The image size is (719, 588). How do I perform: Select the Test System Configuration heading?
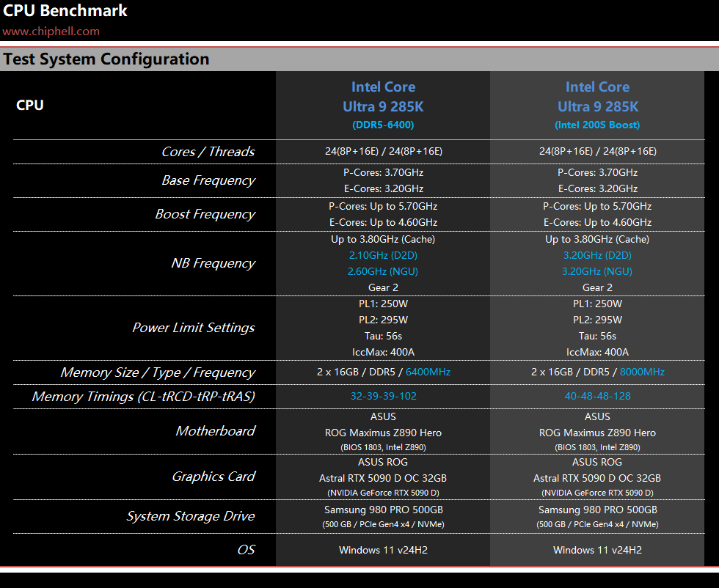click(x=106, y=59)
